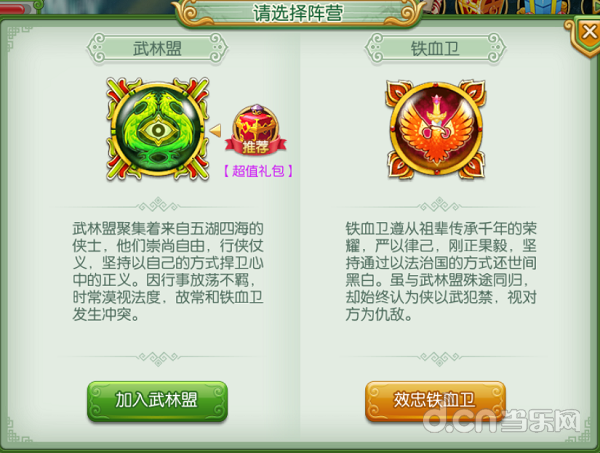Join faction via 加入武林盟 button

pos(158,401)
